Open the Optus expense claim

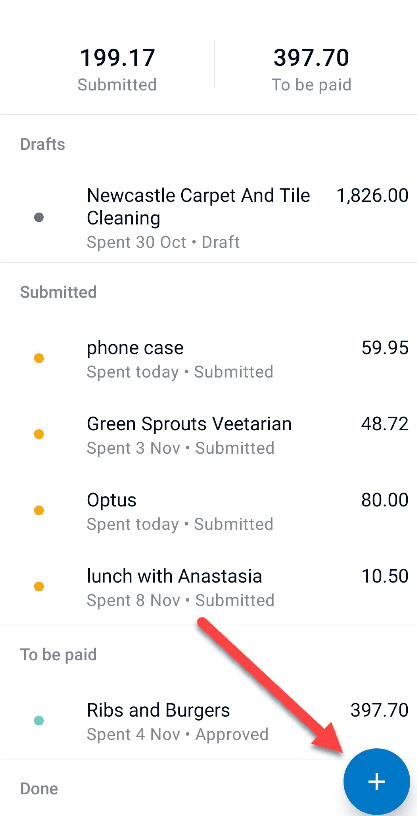pos(208,511)
